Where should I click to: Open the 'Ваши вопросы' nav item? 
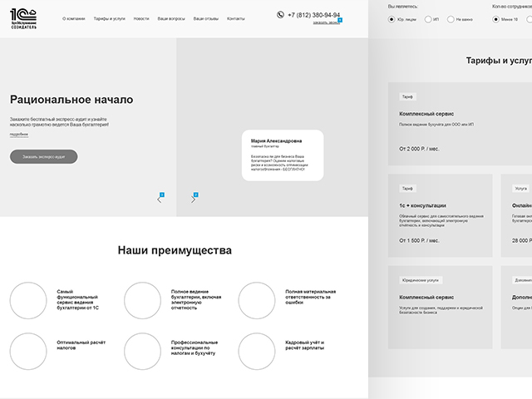pos(171,18)
